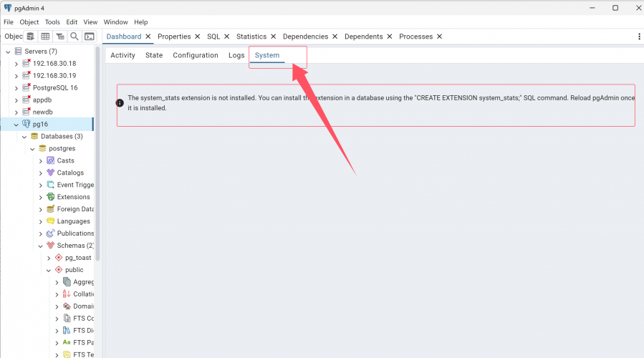
Task: Click disconnected 192.168.30.19 server icon
Action: click(27, 75)
